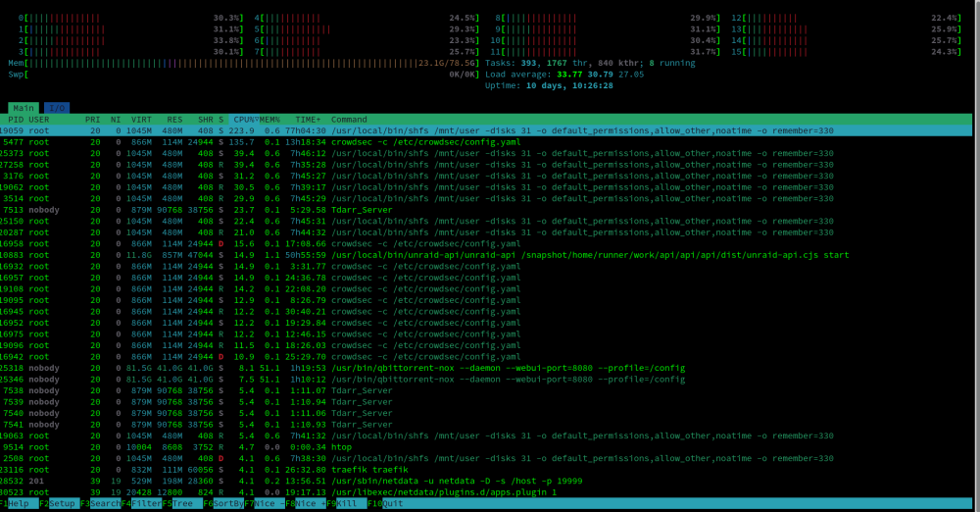Switch to the Main tab

(x=24, y=108)
